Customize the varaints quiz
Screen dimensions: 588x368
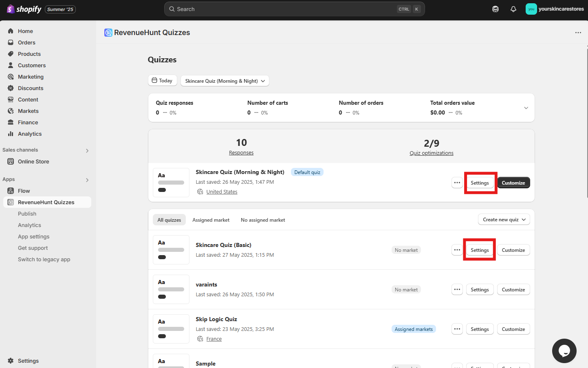click(513, 289)
